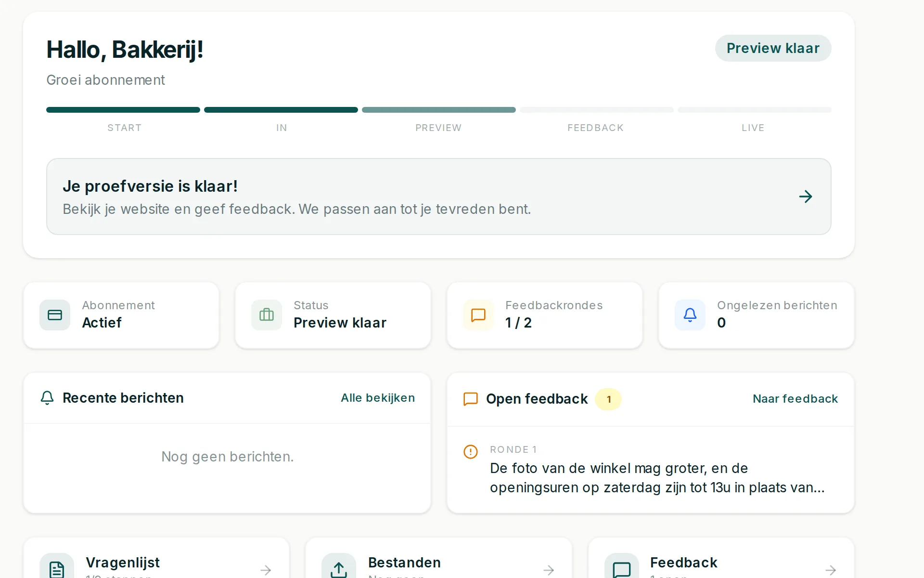Click the yellow Open feedback count badge
Viewport: 924px width, 578px height.
608,399
